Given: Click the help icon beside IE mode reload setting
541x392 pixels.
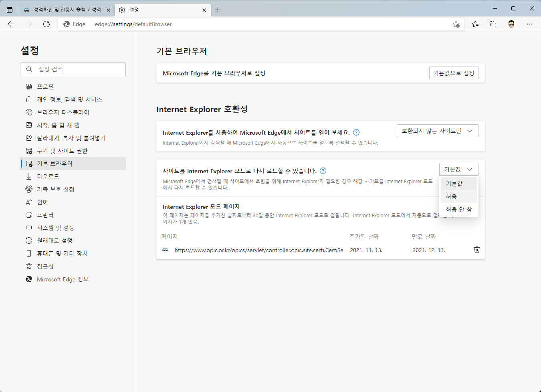Looking at the screenshot, I should pos(323,171).
